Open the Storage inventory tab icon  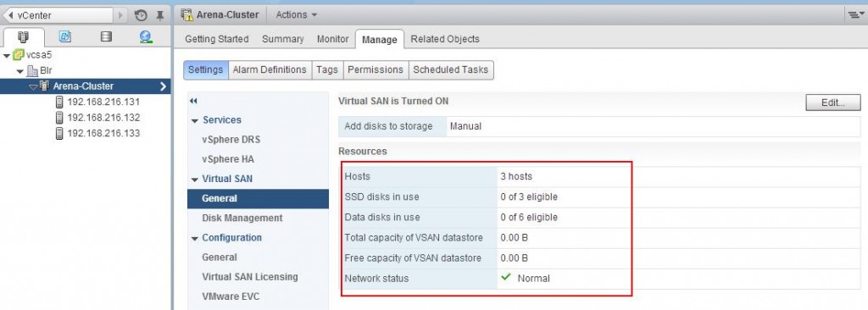106,36
